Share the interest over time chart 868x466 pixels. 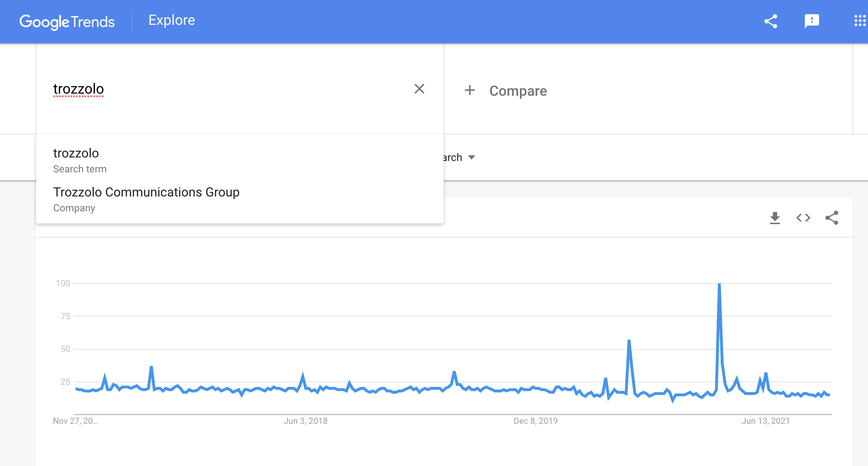coord(832,218)
